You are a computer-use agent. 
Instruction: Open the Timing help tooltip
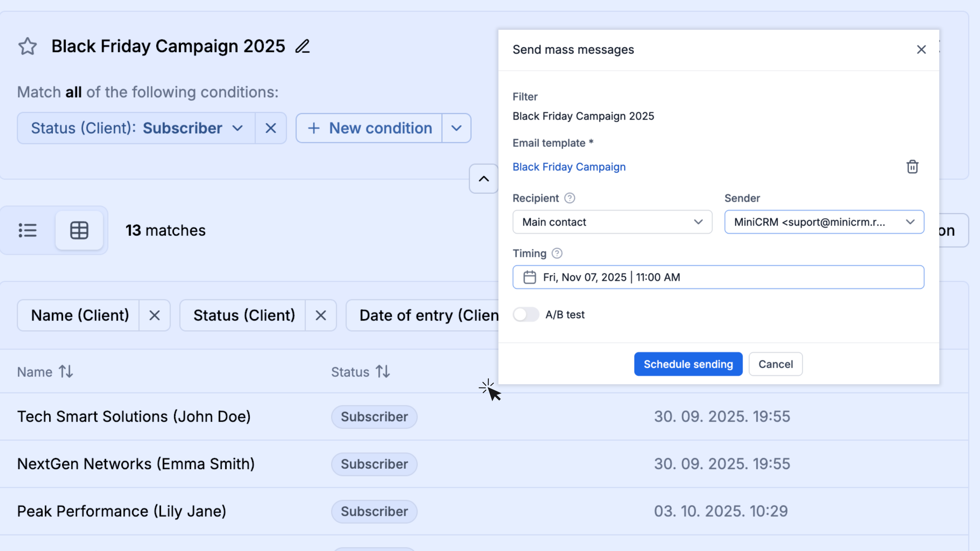[556, 253]
